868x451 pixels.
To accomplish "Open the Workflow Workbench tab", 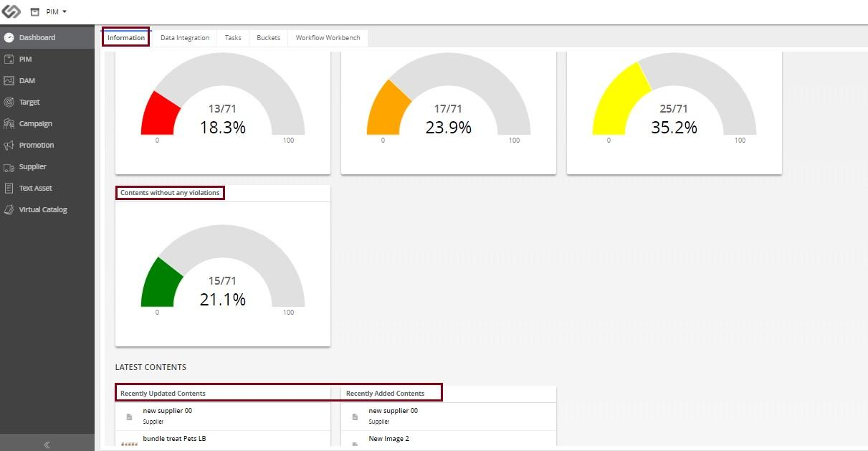I will [x=328, y=38].
